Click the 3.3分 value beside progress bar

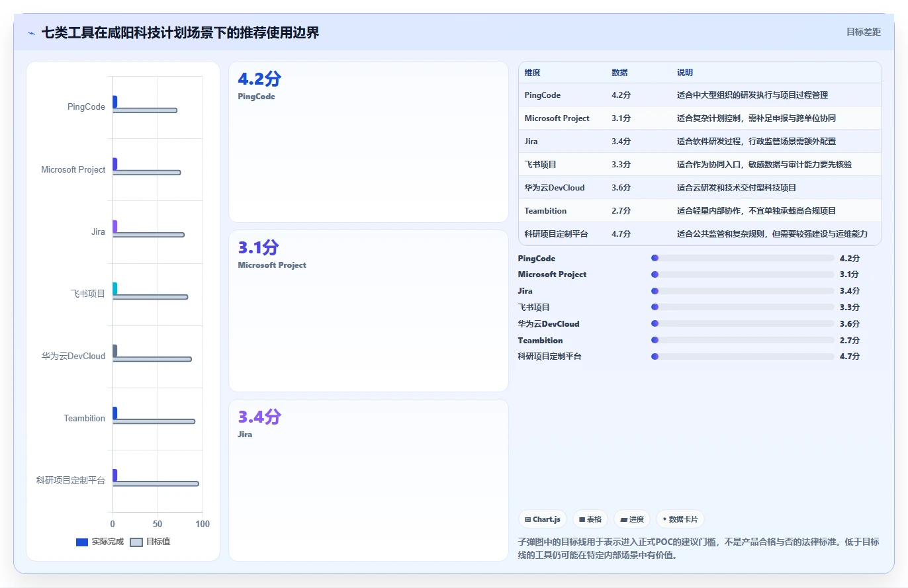click(x=850, y=308)
